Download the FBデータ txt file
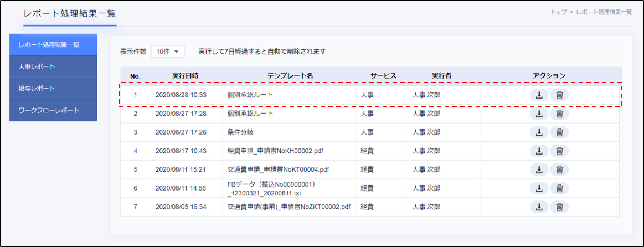 539,188
